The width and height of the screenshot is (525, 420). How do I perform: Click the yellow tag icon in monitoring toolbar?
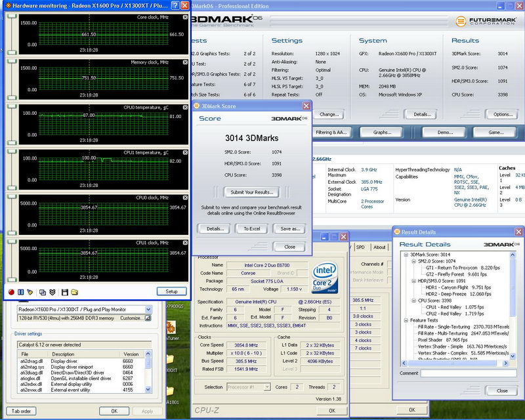pos(30,291)
